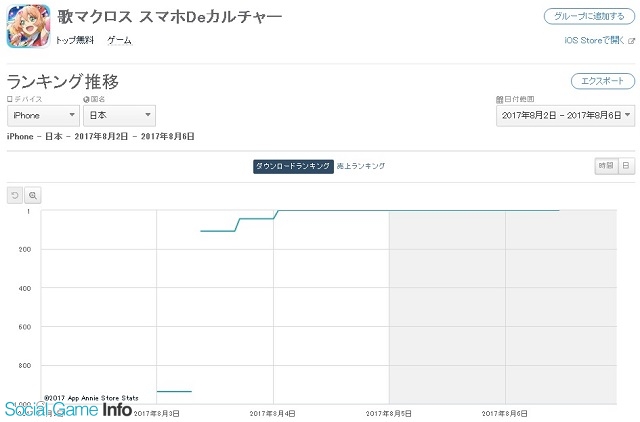Click the calendar icon by 日付範囲
The width and height of the screenshot is (640, 422).
499,99
